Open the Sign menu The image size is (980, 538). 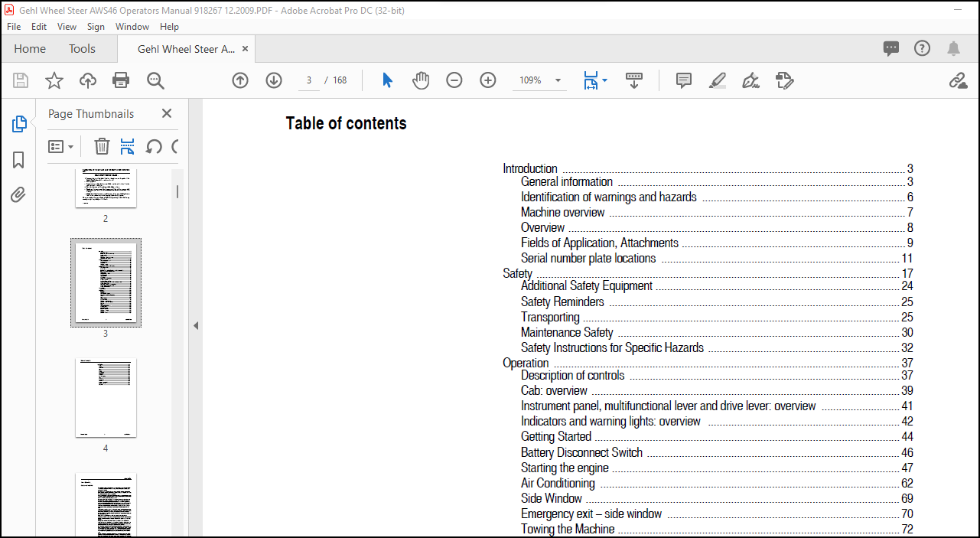click(x=96, y=26)
